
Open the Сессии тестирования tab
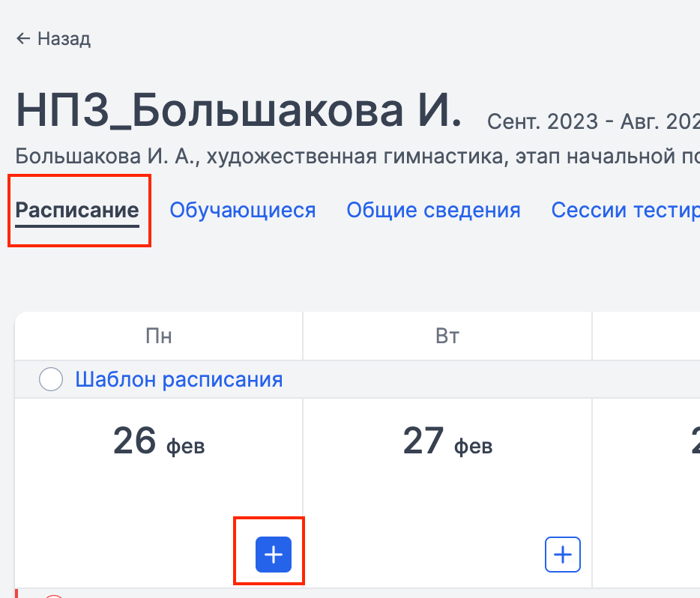pos(625,210)
